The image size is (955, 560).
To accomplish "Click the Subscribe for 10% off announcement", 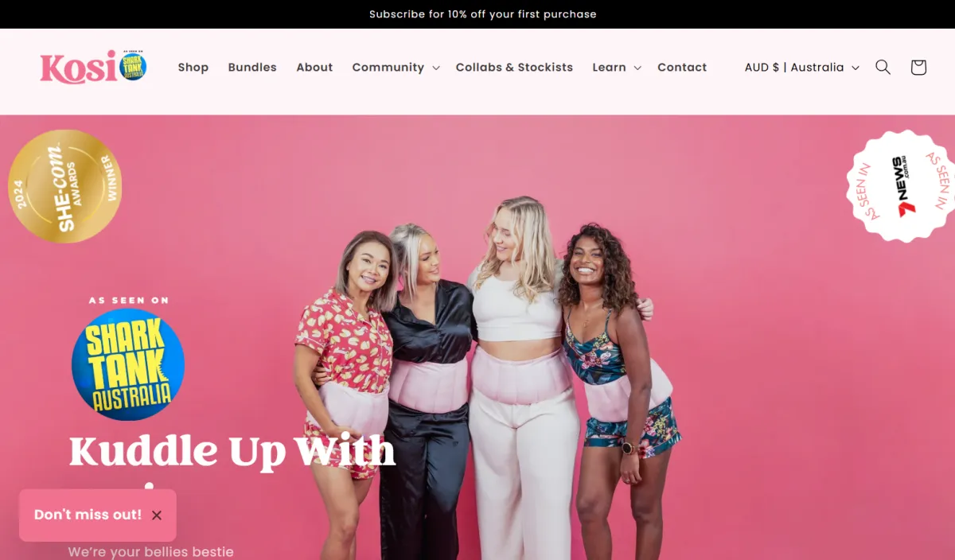I will 483,14.
